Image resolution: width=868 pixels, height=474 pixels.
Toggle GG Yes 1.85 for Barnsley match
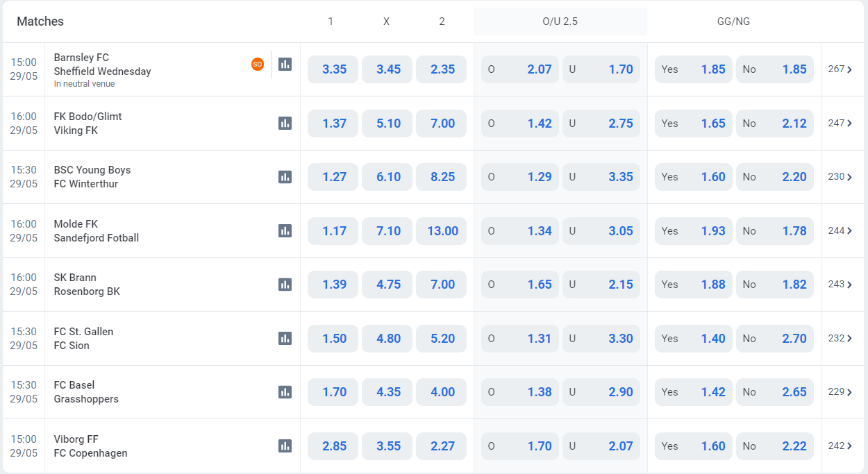click(x=693, y=69)
